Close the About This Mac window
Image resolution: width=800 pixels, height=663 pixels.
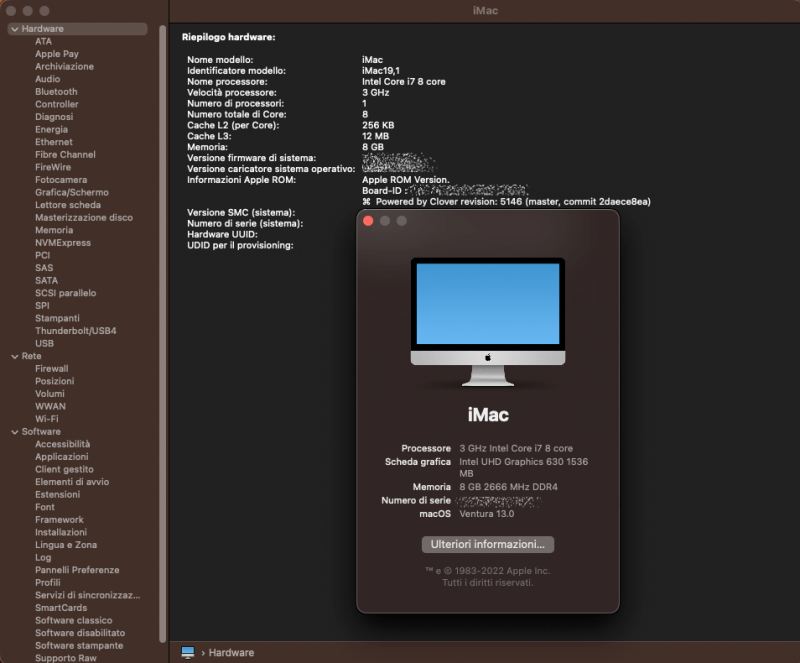(368, 220)
